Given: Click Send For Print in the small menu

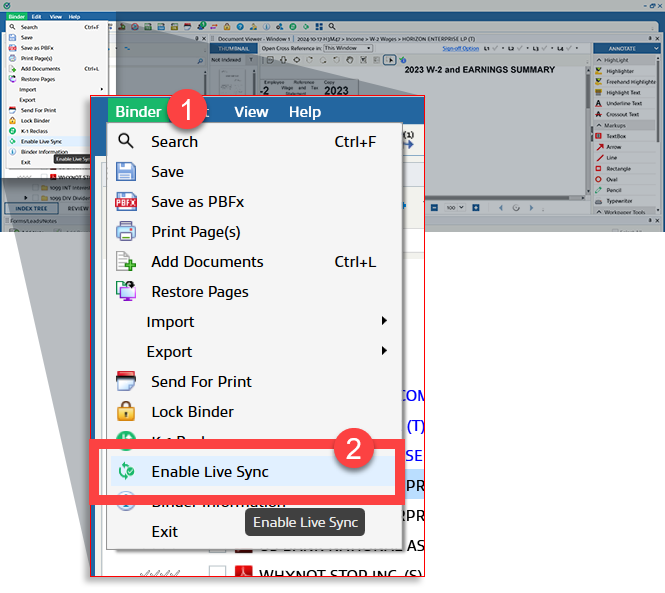Looking at the screenshot, I should click(x=38, y=110).
